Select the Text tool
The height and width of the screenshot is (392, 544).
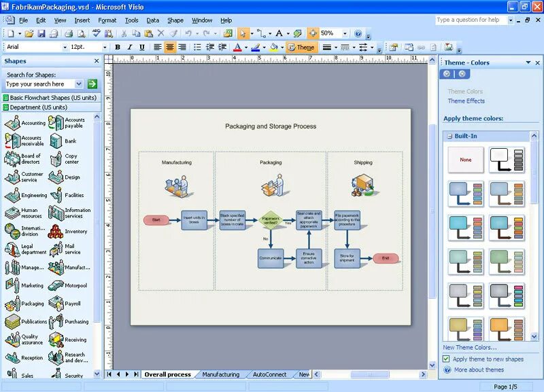tap(279, 33)
